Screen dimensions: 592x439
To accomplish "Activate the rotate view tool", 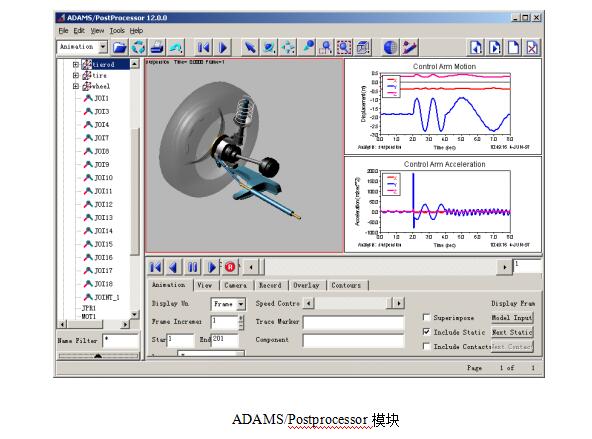I will 269,48.
